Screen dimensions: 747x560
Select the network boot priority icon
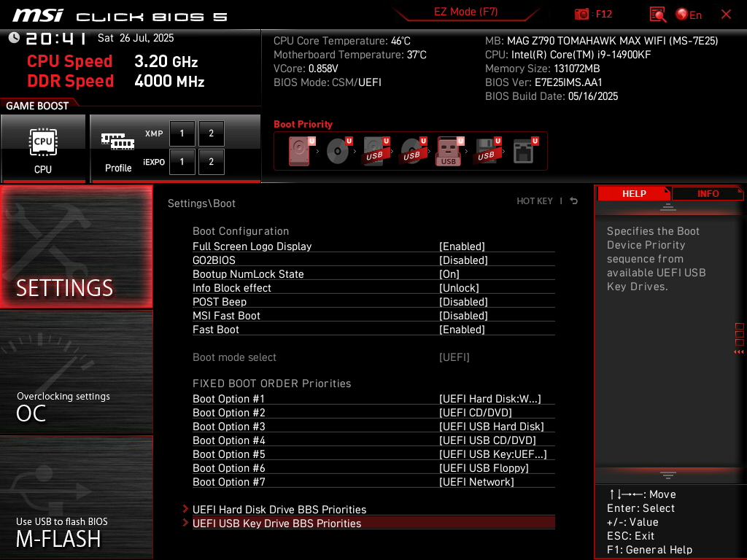tap(525, 151)
